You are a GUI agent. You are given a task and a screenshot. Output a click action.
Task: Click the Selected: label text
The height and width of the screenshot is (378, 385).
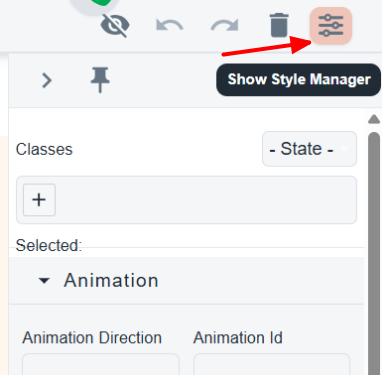pos(49,245)
